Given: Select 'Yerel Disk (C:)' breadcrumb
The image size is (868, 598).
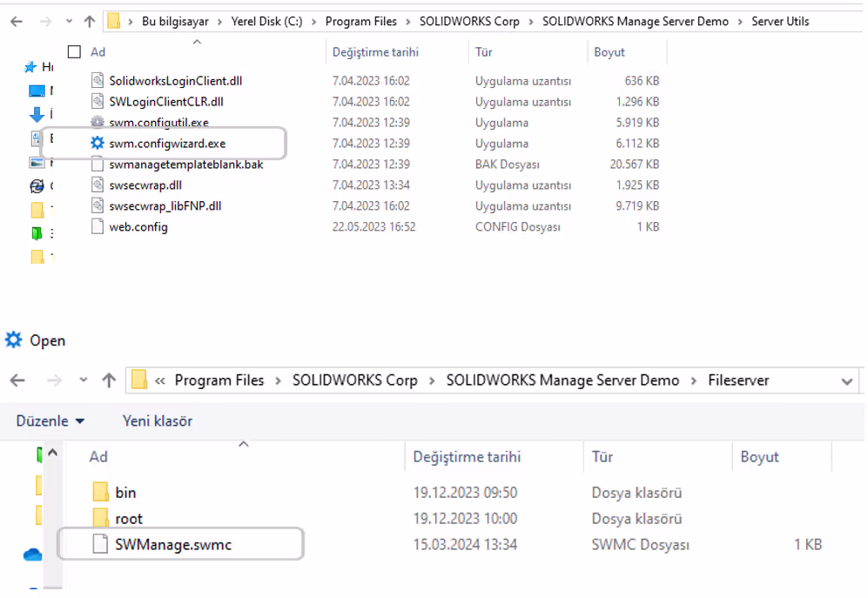Looking at the screenshot, I should point(266,22).
